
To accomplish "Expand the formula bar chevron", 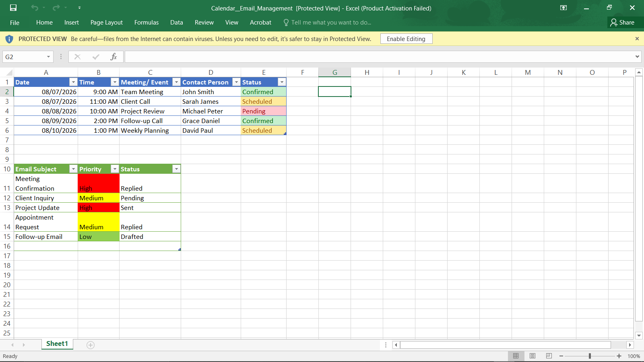I will (637, 57).
